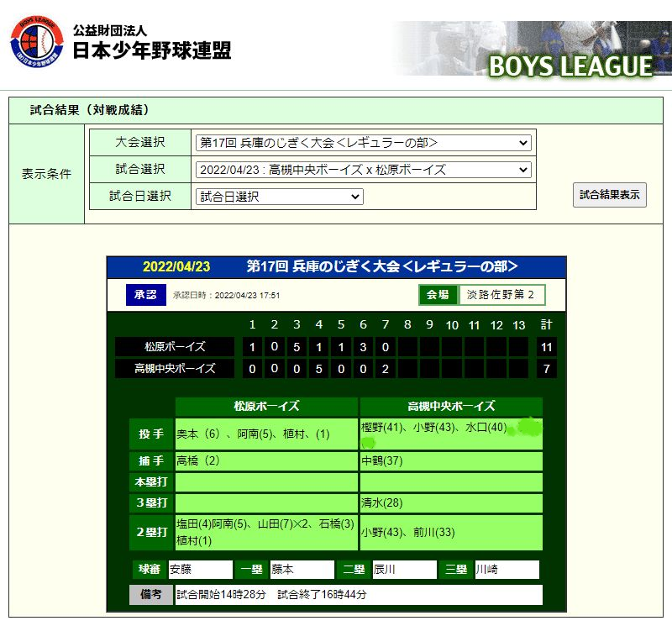Open the 試合選択 match dropdown
This screenshot has width=672, height=626.
364,170
